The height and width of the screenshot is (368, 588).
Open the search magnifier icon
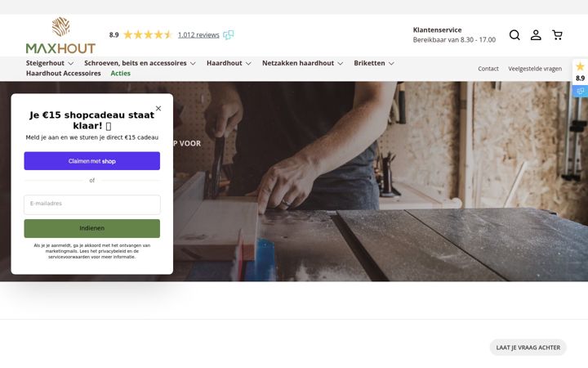[x=514, y=35]
